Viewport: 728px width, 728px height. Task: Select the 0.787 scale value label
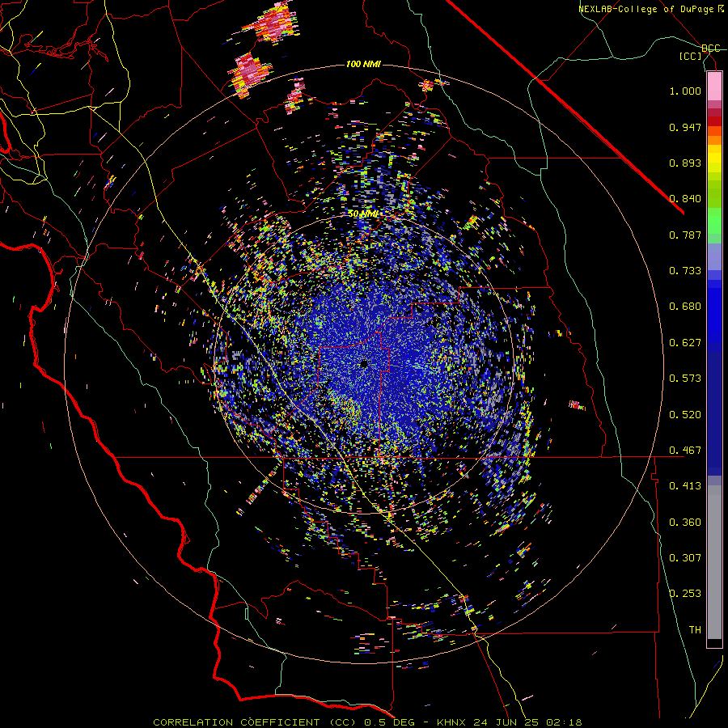click(x=685, y=235)
